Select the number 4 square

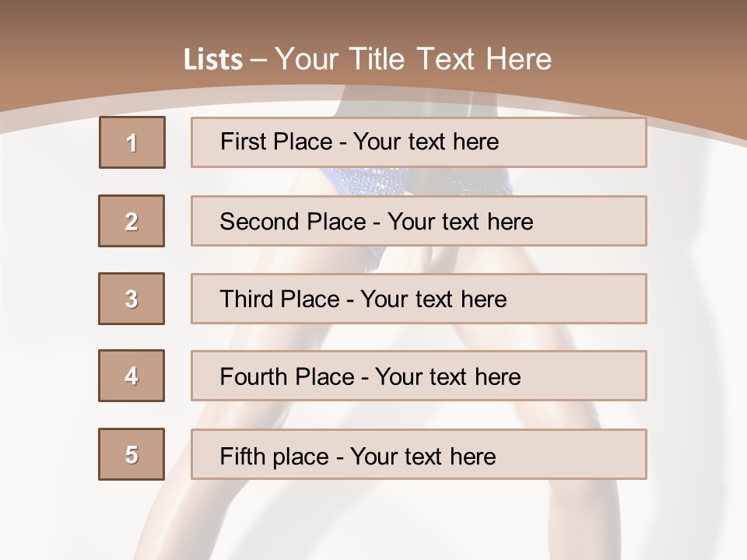[132, 376]
